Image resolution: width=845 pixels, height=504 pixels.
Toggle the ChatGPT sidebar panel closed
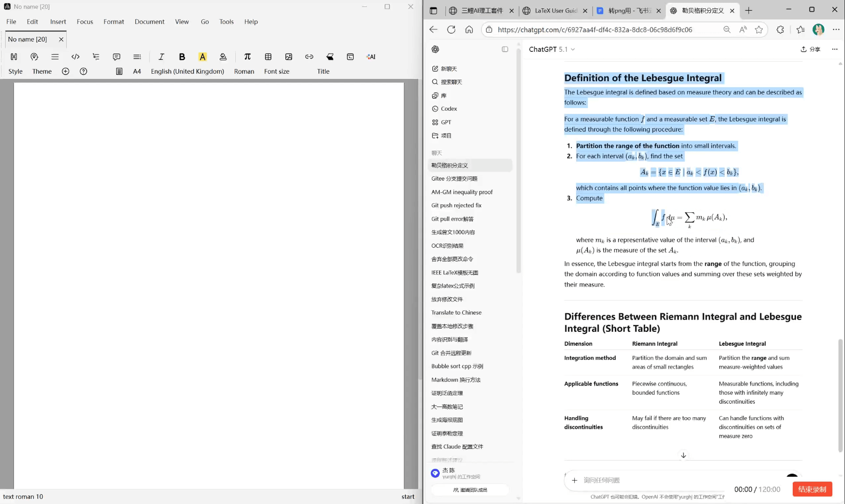click(x=505, y=49)
